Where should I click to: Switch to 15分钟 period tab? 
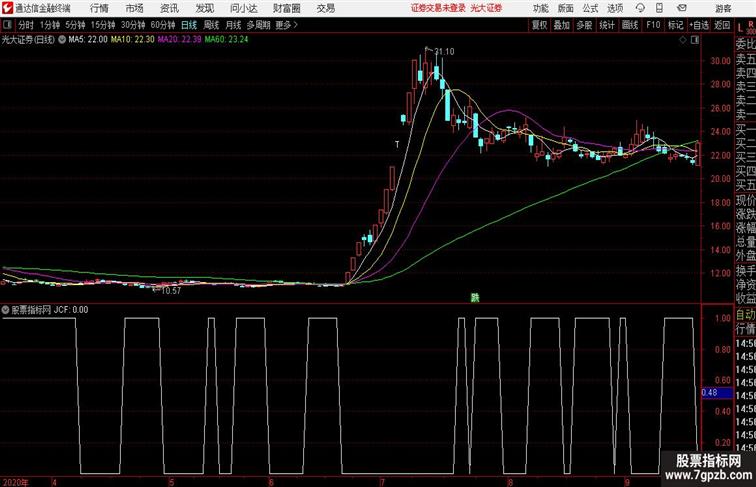click(x=103, y=25)
